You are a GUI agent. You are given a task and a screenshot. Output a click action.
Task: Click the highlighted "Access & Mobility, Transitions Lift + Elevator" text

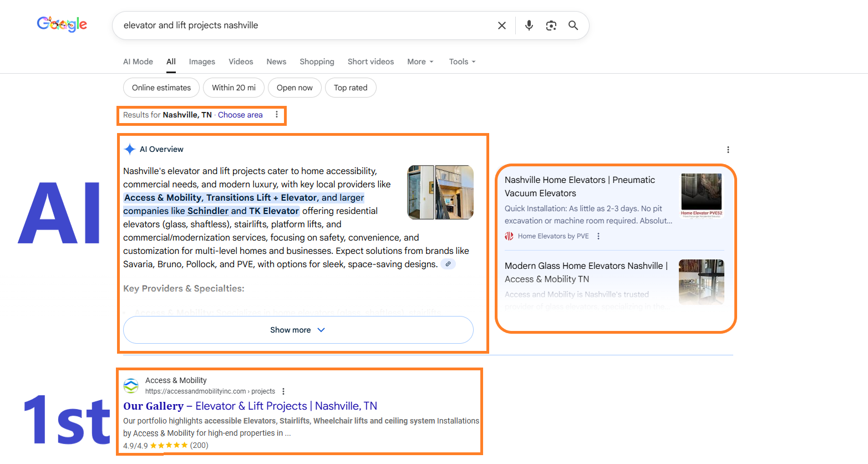(x=221, y=197)
